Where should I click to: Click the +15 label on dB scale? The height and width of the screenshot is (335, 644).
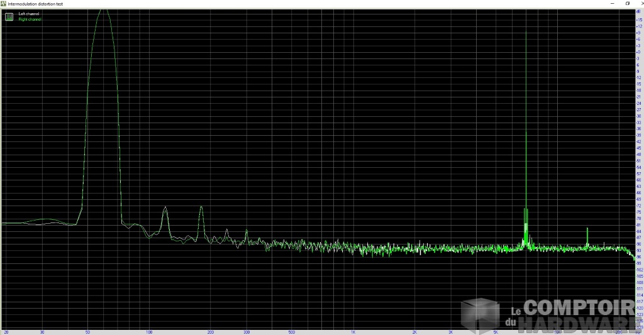click(638, 19)
